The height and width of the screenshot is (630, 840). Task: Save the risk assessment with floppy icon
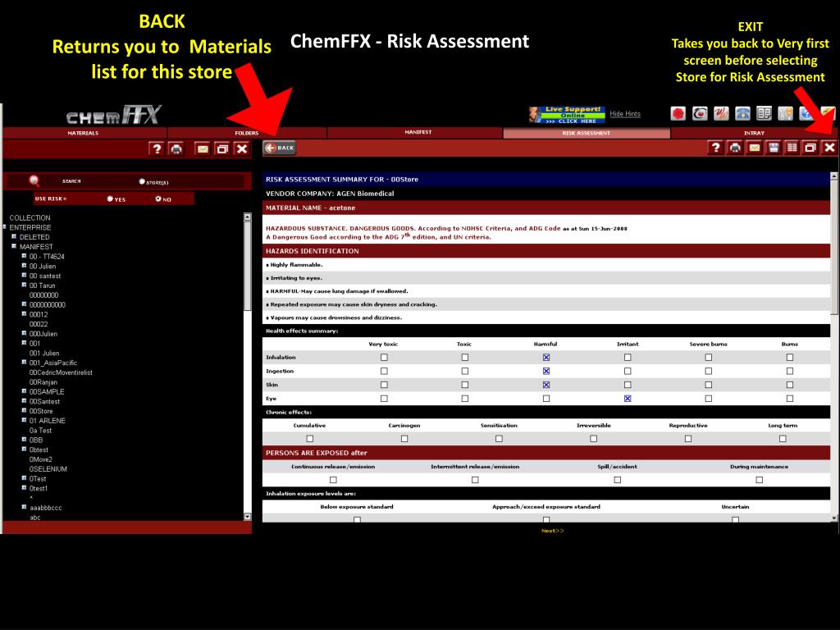pyautogui.click(x=773, y=148)
